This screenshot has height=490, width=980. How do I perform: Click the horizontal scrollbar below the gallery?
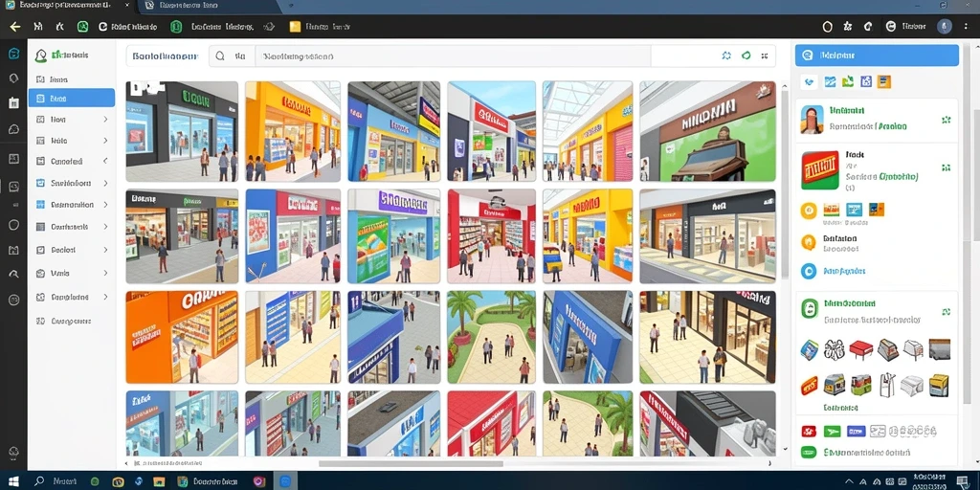click(x=411, y=464)
